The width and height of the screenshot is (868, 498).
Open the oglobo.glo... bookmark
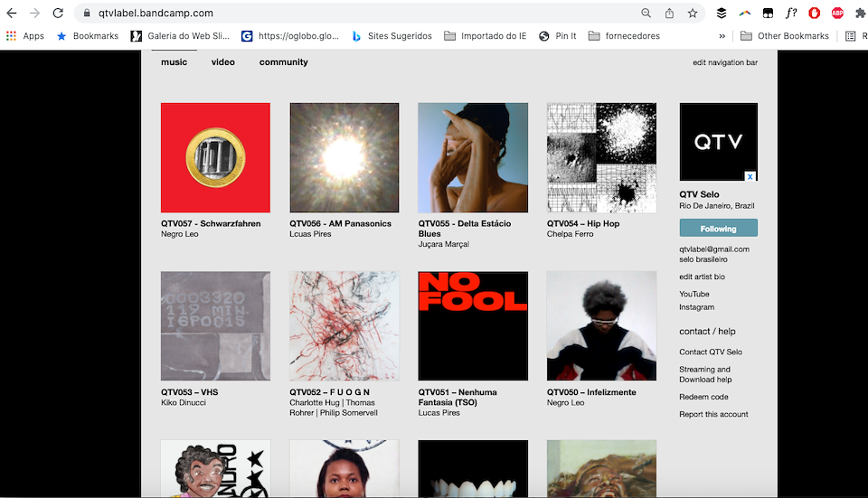(290, 36)
